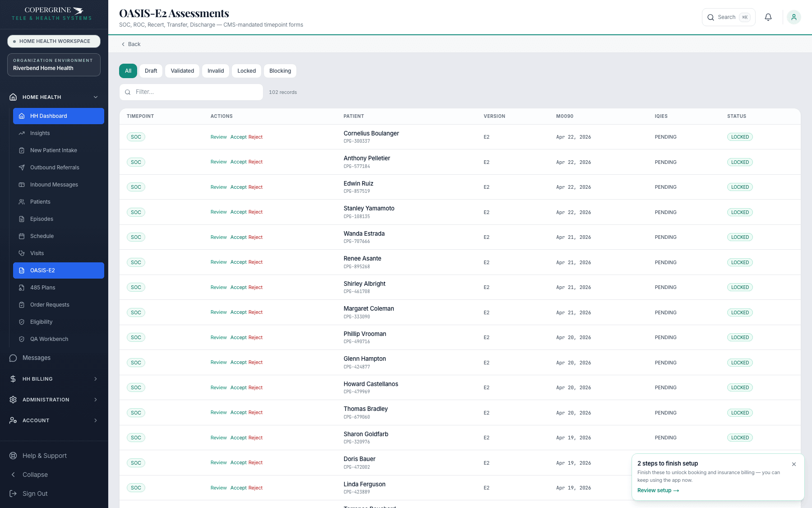812x508 pixels.
Task: Click the Status column header
Action: (737, 116)
